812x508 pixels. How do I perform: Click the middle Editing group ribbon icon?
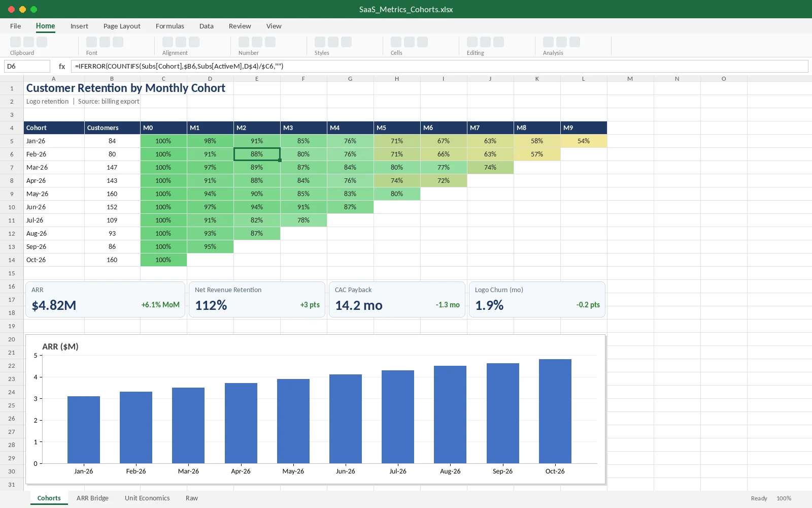point(486,42)
